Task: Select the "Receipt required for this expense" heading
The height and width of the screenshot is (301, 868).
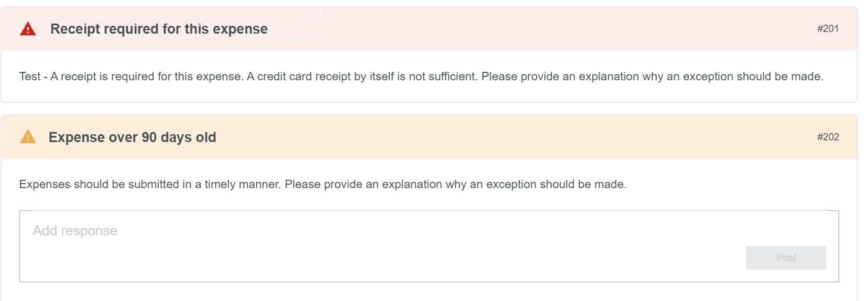Action: point(159,29)
